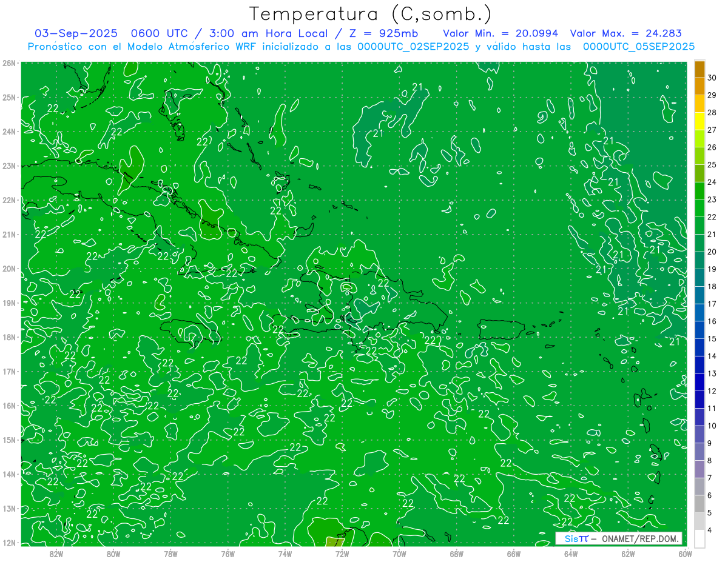Viewport: 728px width, 562px height.
Task: Click the '74W' longitude axis label
Action: point(285,553)
